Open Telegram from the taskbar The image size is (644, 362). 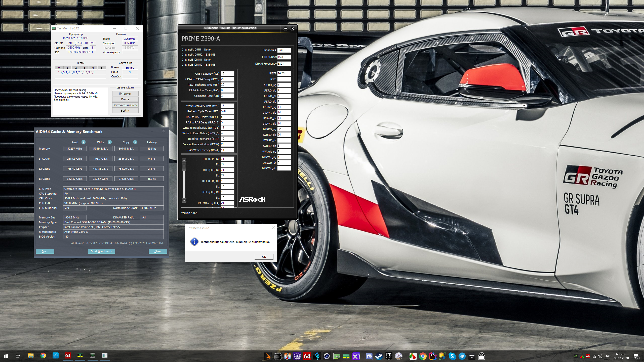pos(462,356)
